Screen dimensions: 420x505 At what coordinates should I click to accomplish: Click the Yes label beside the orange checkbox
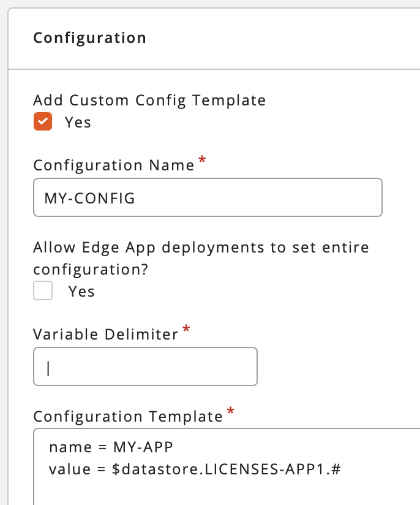[78, 122]
